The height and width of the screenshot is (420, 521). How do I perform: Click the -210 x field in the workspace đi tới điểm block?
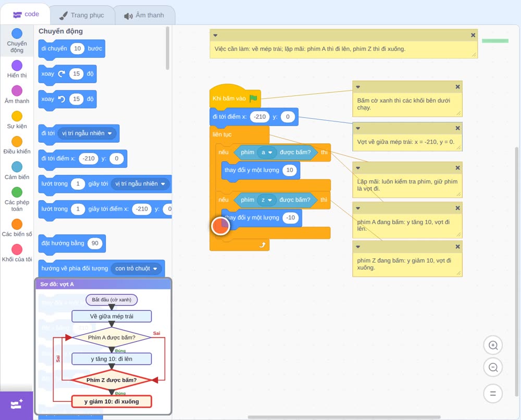(259, 117)
